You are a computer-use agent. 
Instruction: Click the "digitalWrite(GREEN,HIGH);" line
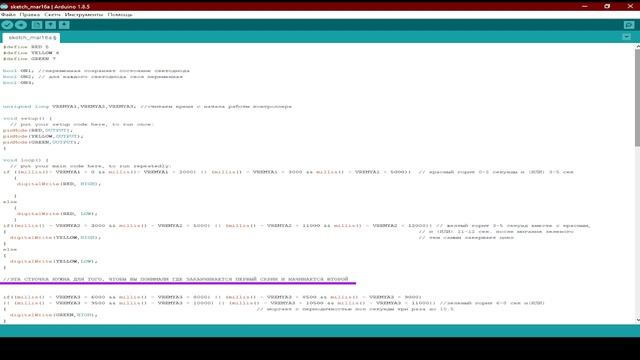click(x=53, y=315)
